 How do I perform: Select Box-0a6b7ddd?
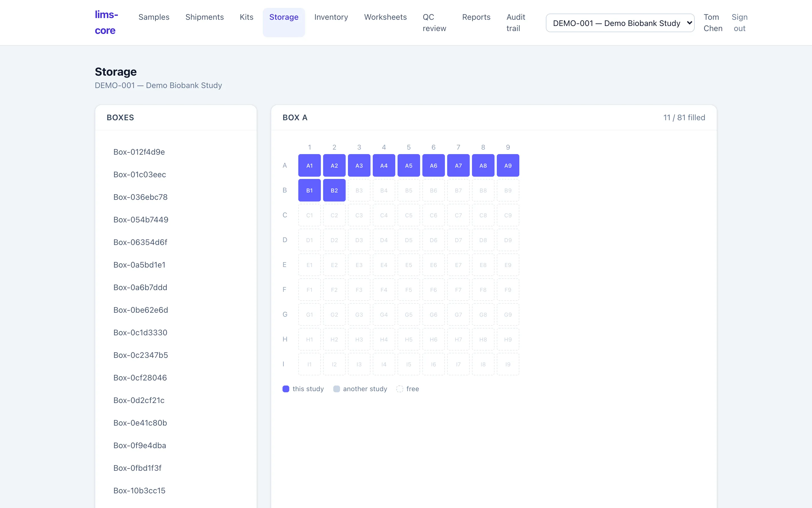(175, 287)
